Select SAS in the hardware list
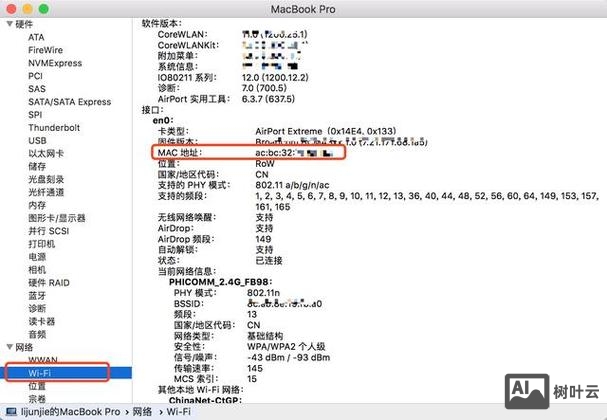This screenshot has width=607, height=420. tap(37, 89)
